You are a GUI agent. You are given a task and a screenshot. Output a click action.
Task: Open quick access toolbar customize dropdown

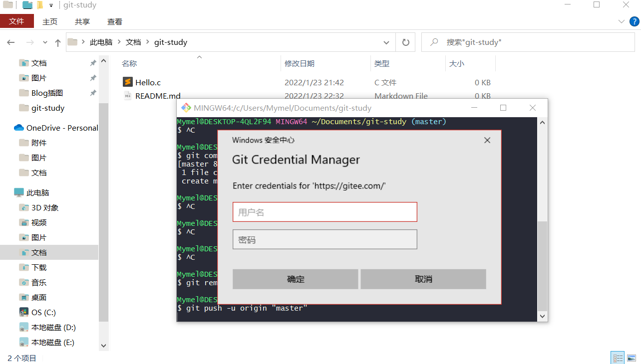51,5
